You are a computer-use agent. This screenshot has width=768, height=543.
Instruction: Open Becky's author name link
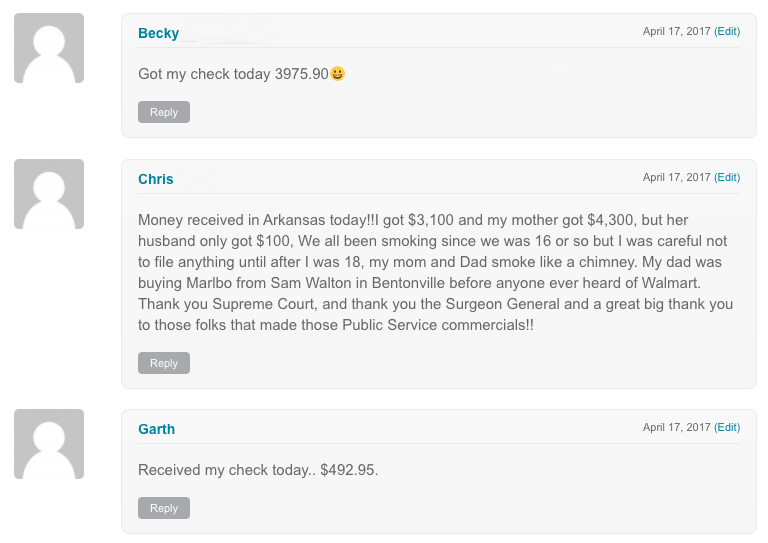click(159, 33)
